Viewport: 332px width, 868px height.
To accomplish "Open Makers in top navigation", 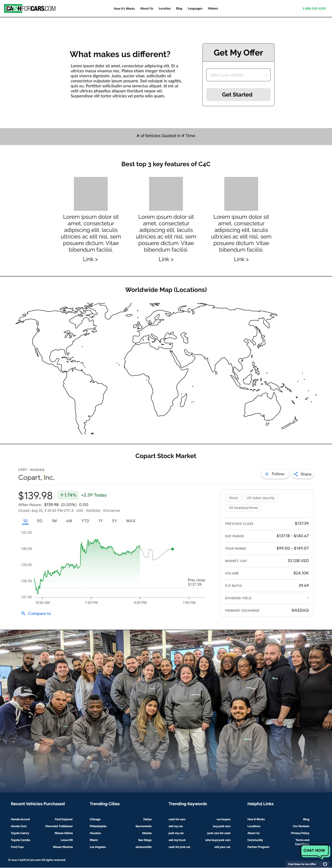I will tap(213, 8).
